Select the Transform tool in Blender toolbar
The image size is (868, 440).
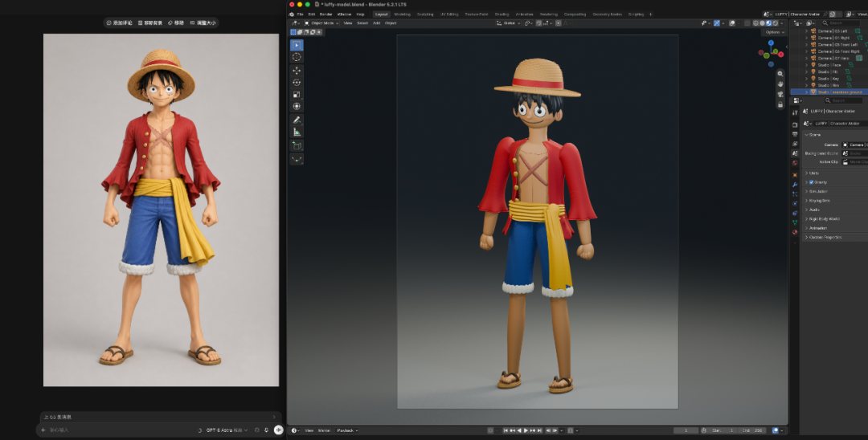(x=297, y=106)
